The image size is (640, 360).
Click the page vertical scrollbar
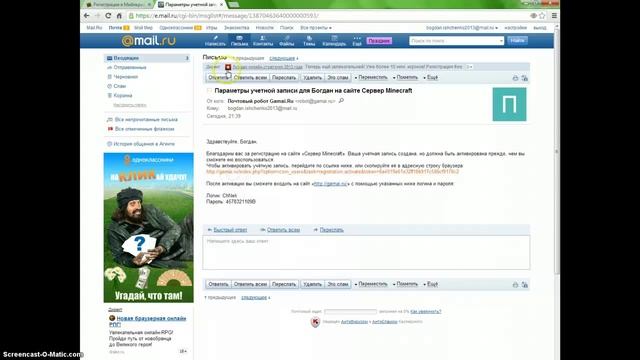coord(557,151)
